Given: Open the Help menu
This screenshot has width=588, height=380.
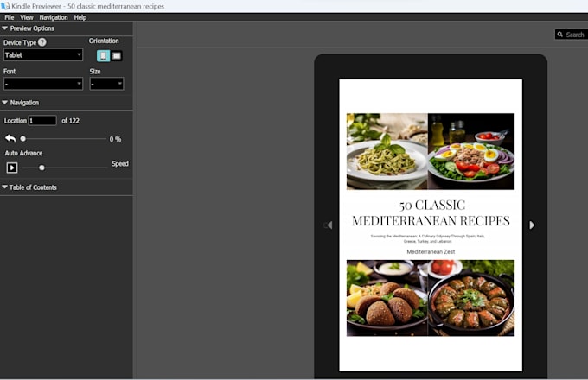Looking at the screenshot, I should 80,17.
